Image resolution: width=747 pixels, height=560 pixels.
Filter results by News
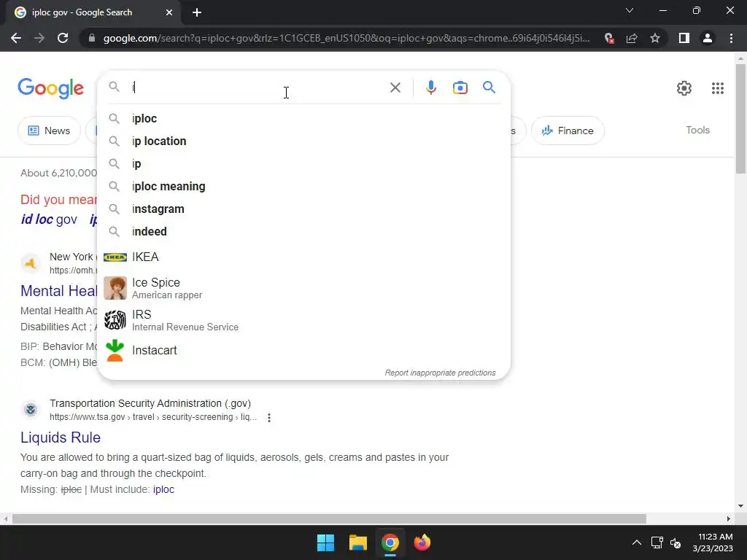point(49,131)
